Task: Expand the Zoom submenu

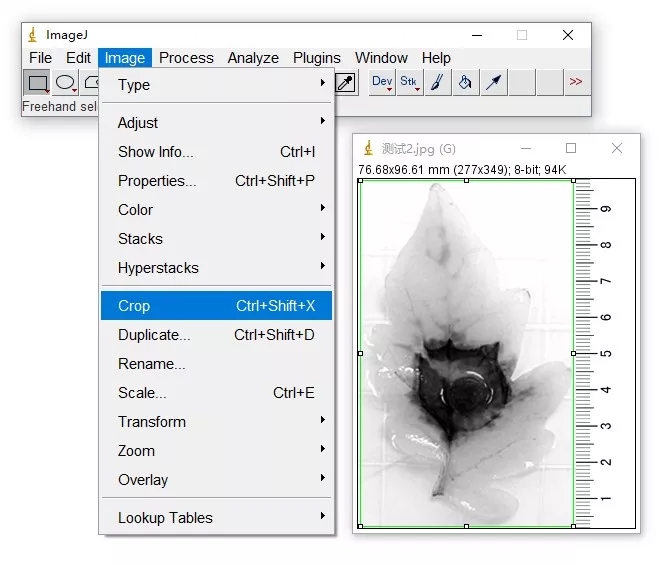Action: (216, 450)
